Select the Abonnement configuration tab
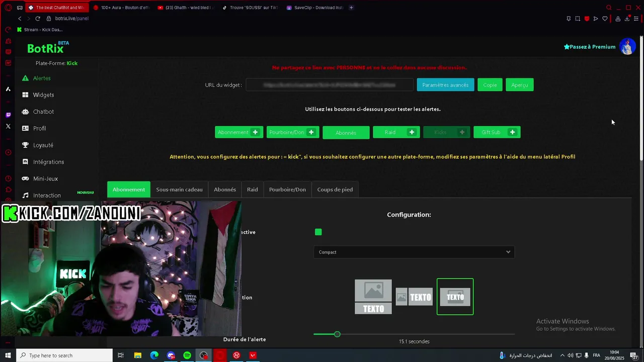 pos(129,190)
